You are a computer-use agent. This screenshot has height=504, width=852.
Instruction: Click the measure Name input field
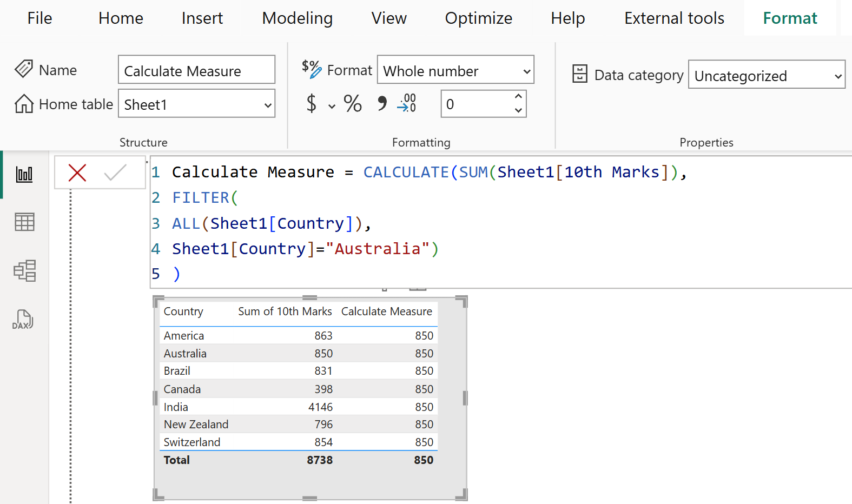click(x=196, y=70)
